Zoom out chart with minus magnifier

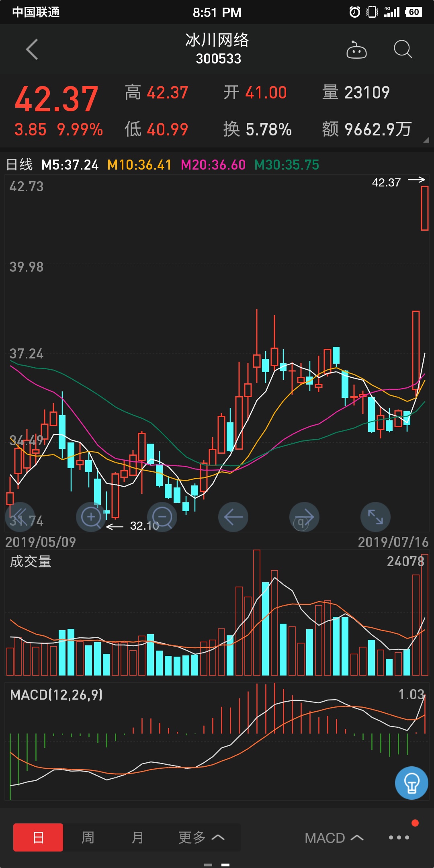162,517
